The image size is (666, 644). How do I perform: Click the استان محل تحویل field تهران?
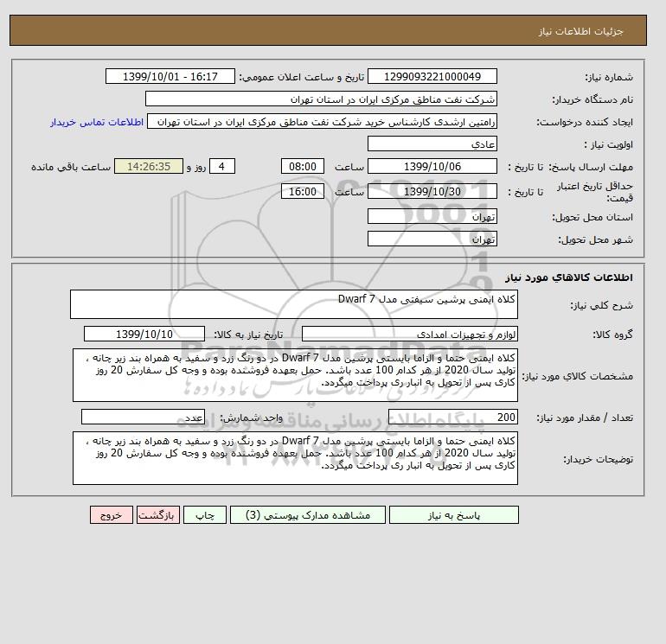(432, 216)
